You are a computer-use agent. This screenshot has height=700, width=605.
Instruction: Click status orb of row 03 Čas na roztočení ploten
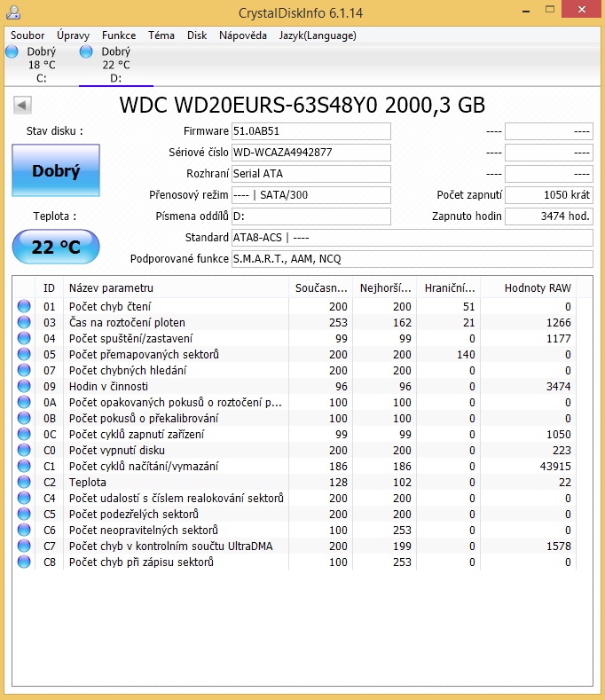coord(24,322)
